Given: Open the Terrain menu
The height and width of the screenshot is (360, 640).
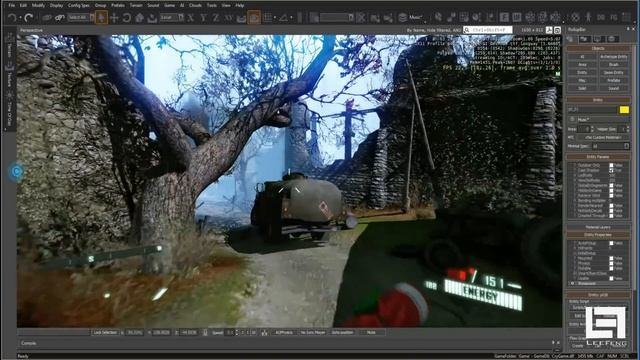Looking at the screenshot, I should 136,5.
